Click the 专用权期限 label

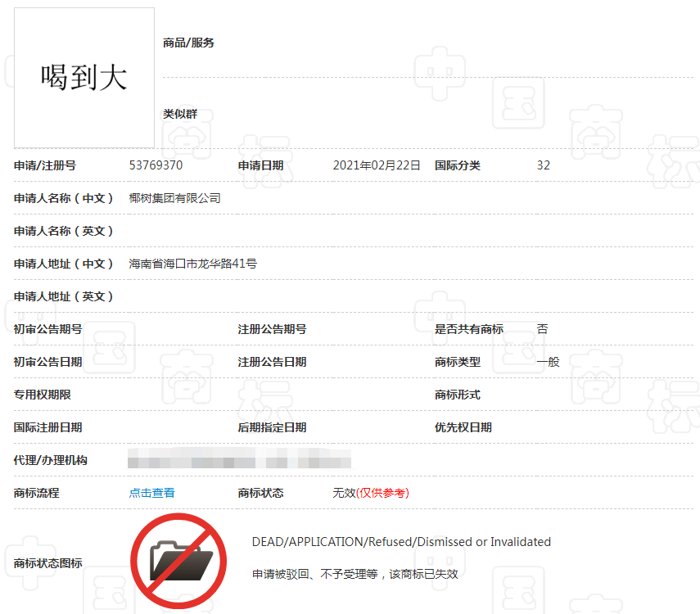pyautogui.click(x=43, y=395)
